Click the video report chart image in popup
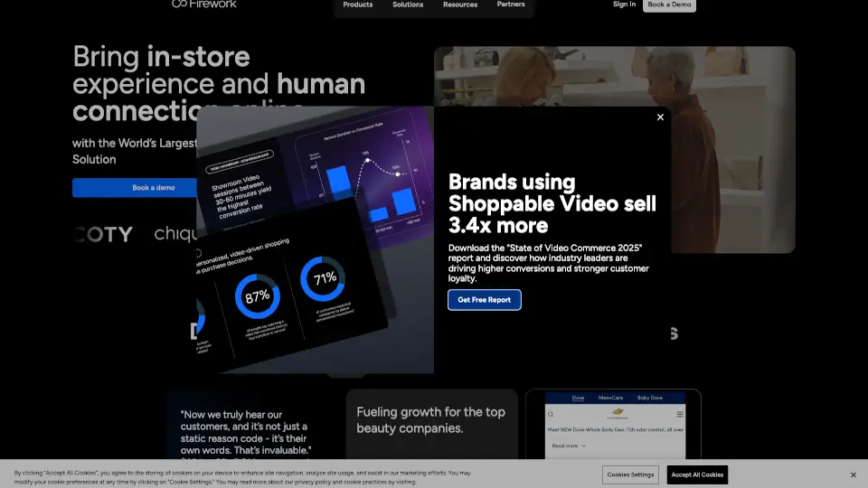 315,239
